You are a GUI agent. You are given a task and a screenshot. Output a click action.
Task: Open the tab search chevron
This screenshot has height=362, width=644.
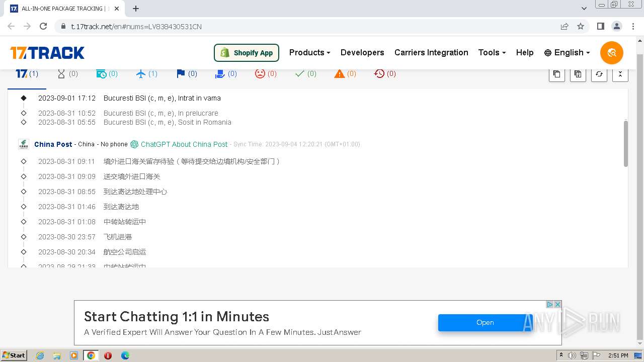(584, 9)
